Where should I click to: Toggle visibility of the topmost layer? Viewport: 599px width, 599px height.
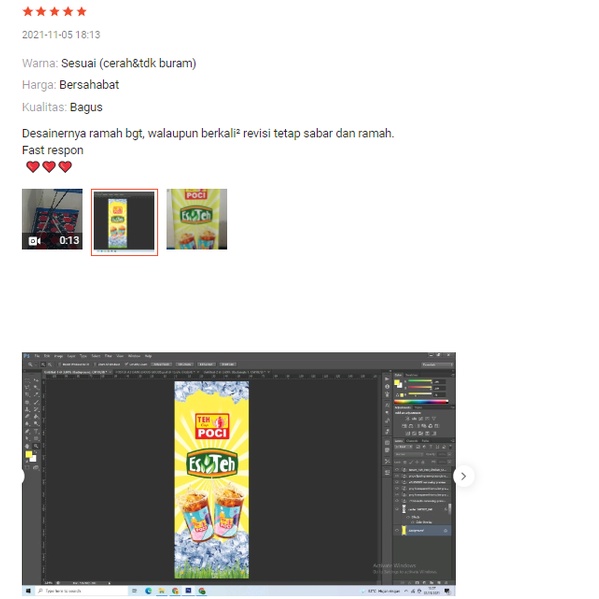tap(397, 469)
